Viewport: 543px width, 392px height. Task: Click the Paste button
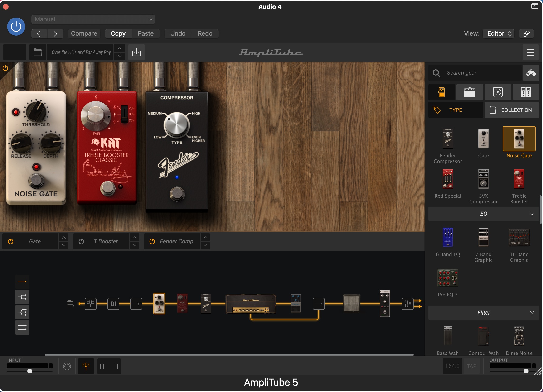(146, 33)
